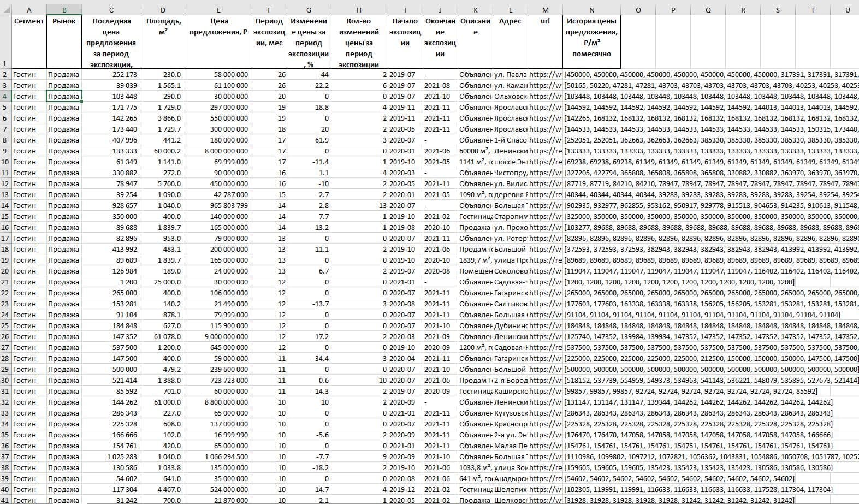Image resolution: width=859 pixels, height=504 pixels.
Task: Select cell with price 42 787 000
Action: (x=218, y=194)
